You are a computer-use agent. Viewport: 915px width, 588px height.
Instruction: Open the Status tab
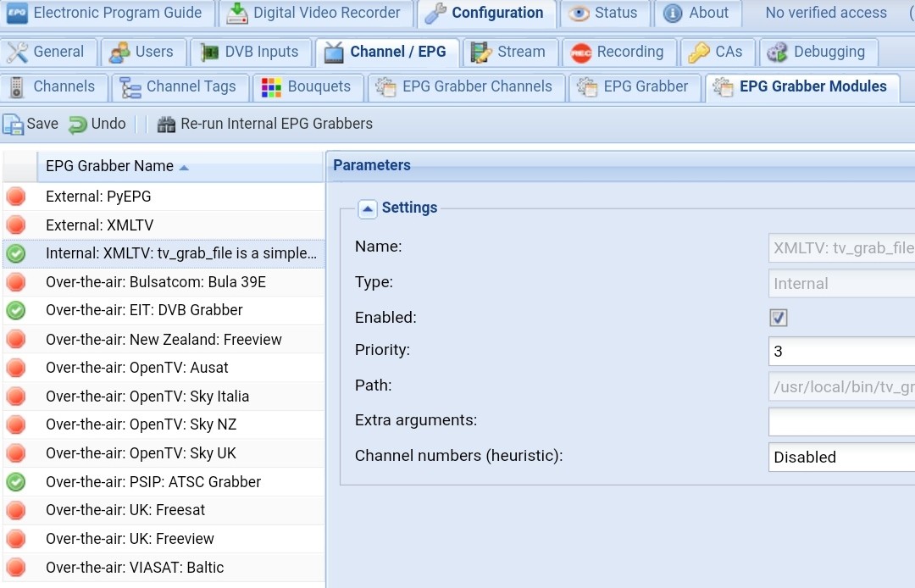(605, 13)
